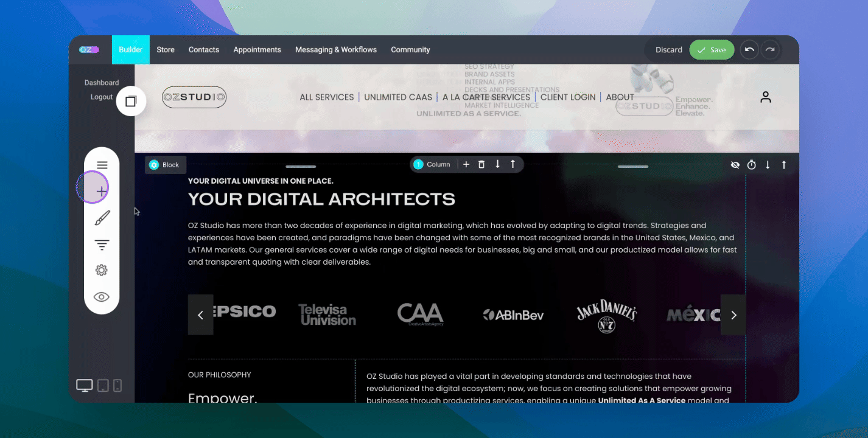Open the block timer schedule icon

(x=752, y=165)
